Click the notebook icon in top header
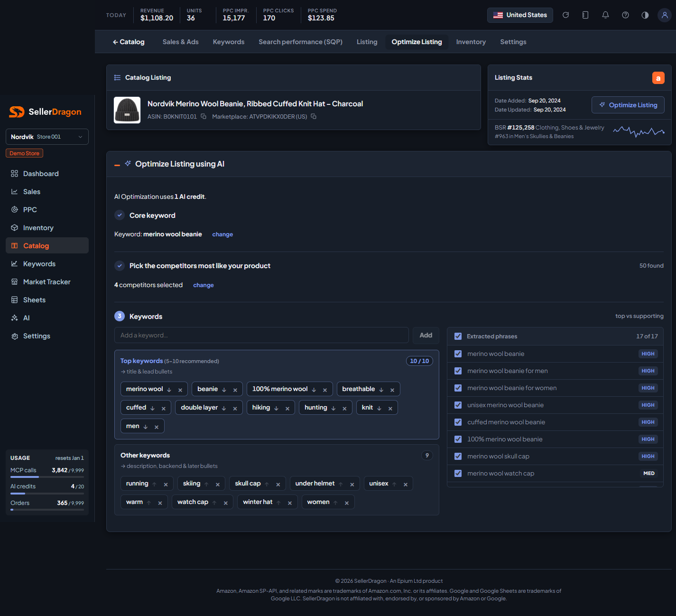676x616 pixels. click(585, 15)
